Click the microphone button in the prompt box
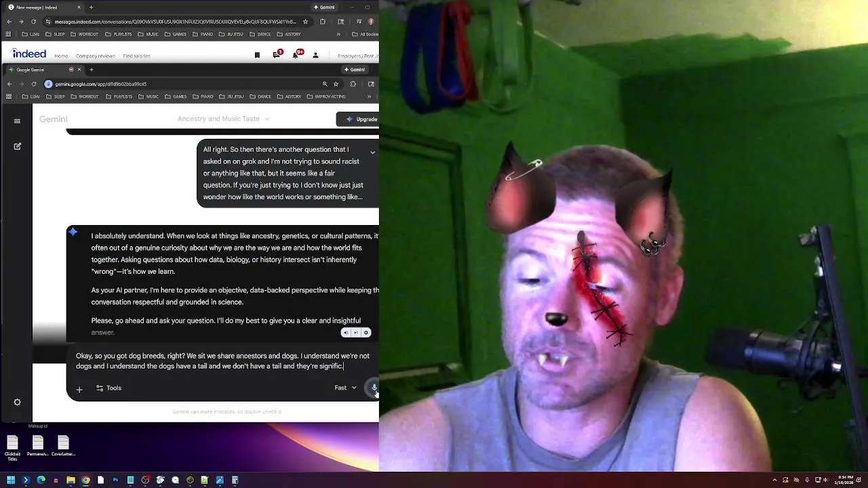 (x=374, y=388)
